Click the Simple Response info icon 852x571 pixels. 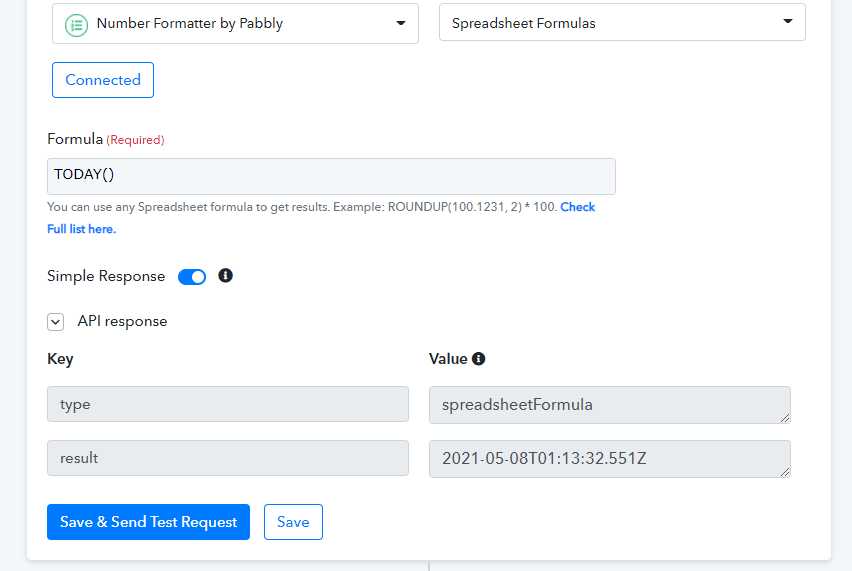point(225,275)
